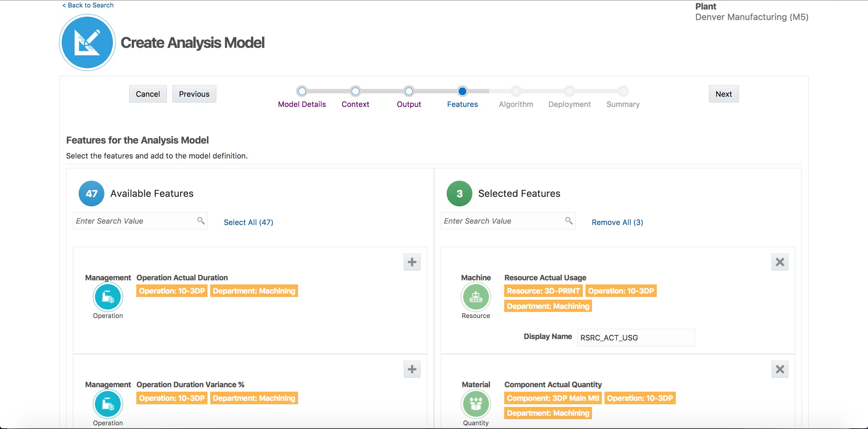Add Operation Actual Duration using its plus icon
This screenshot has width=868, height=429.
pyautogui.click(x=412, y=262)
